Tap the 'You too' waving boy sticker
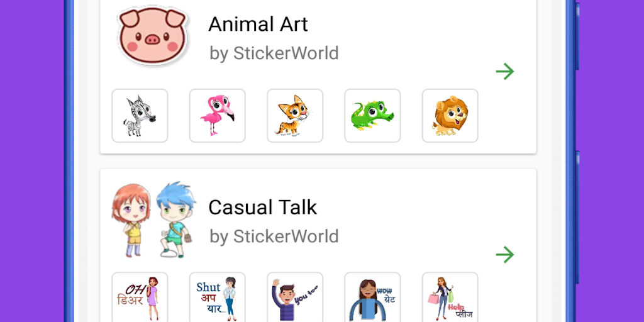The width and height of the screenshot is (644, 322). tap(295, 297)
